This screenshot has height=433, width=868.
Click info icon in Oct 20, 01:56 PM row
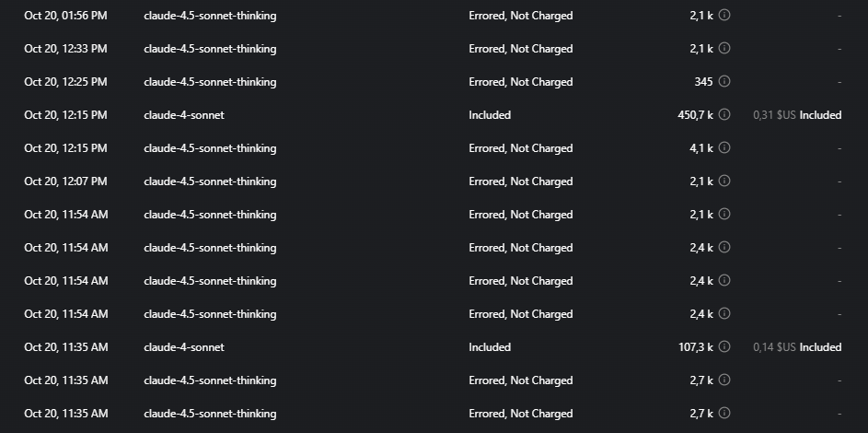(724, 16)
